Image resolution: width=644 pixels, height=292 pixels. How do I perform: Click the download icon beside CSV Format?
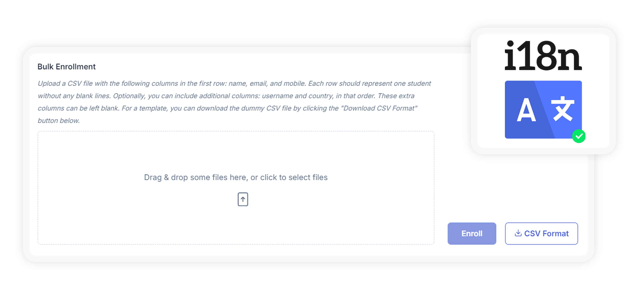[x=518, y=233]
